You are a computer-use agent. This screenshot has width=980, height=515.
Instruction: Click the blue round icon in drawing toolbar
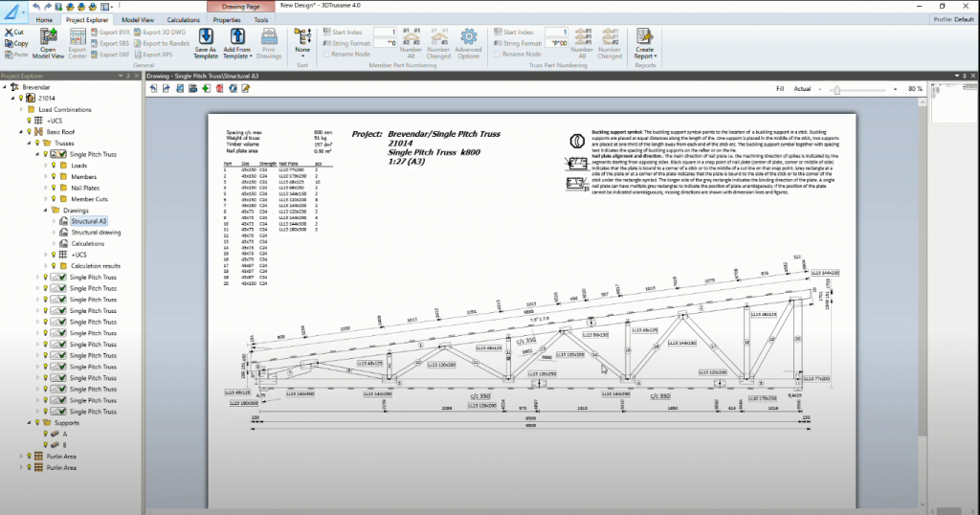pyautogui.click(x=233, y=89)
